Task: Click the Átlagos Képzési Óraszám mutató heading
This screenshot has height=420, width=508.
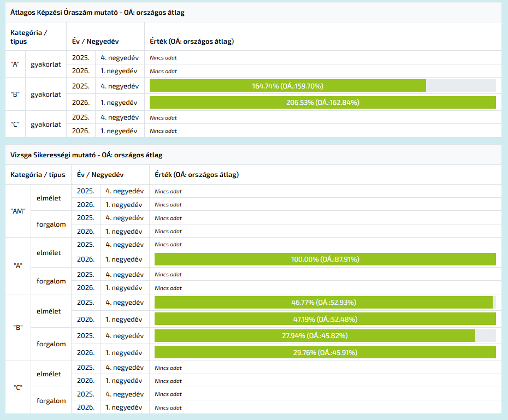Action: (97, 12)
